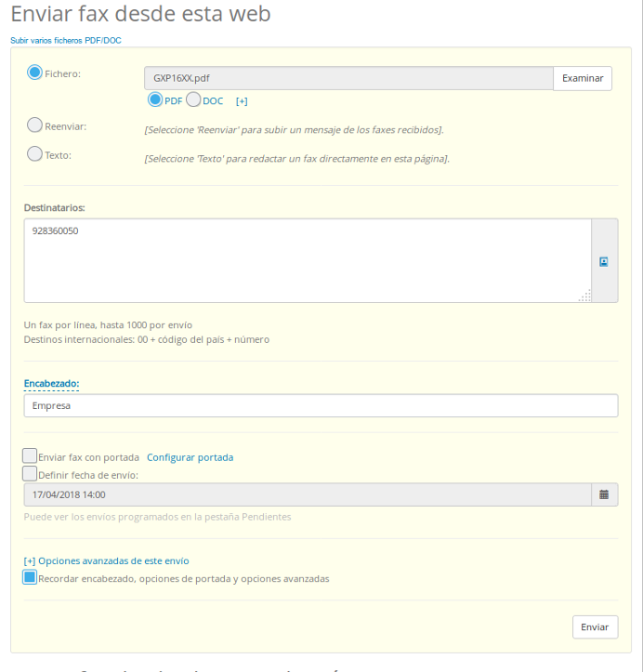Click the Encabezado field containing Empresa

point(321,406)
